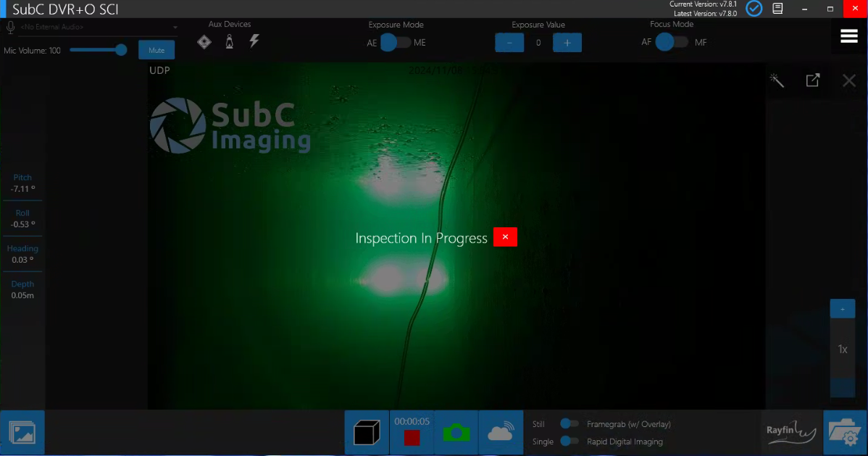Click the Rayfin camera logo button
Screen dimensions: 868x456
tap(790, 432)
